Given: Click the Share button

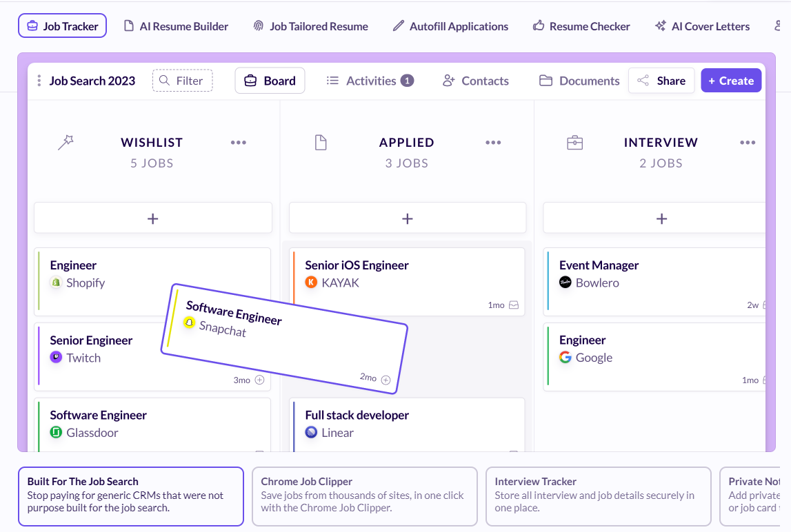Looking at the screenshot, I should tap(661, 80).
